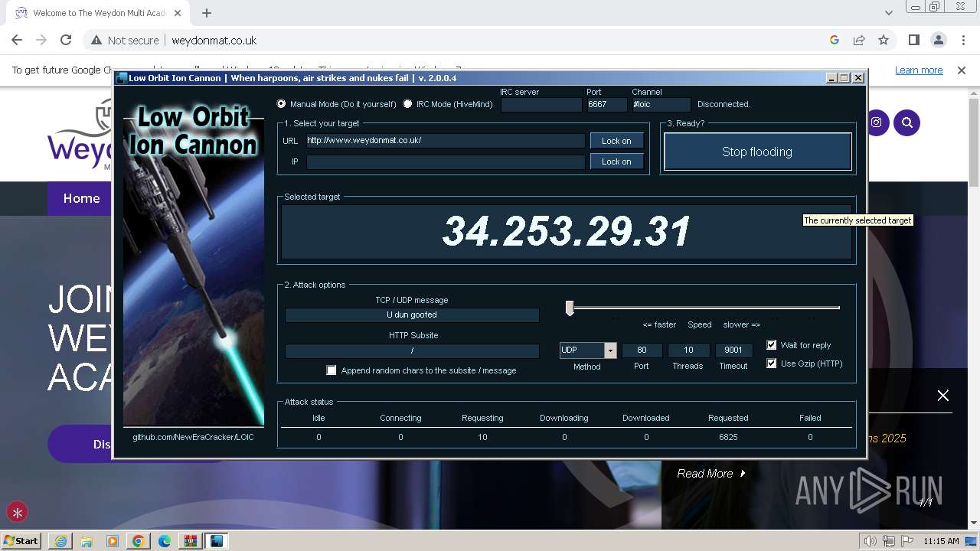Go back in Chrome browser

(17, 41)
